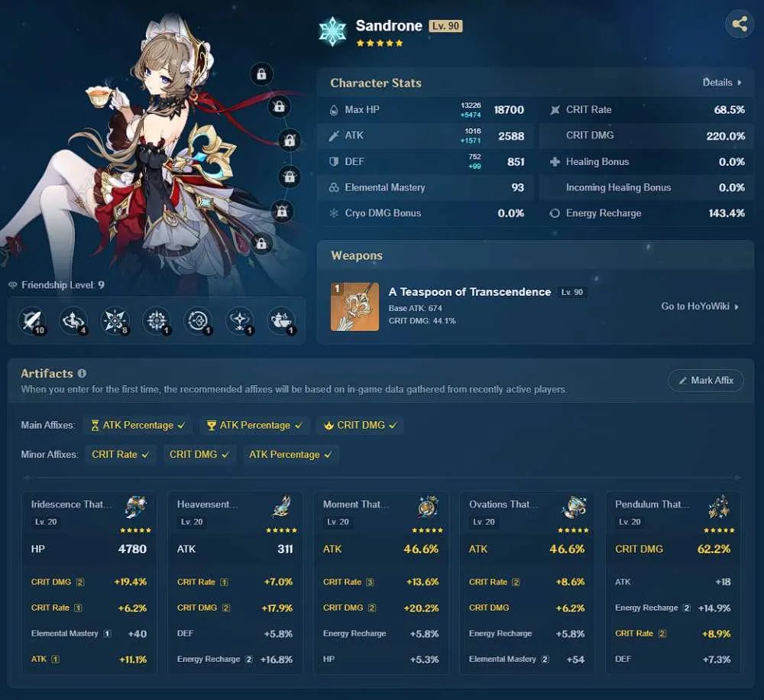The width and height of the screenshot is (764, 700).
Task: Click the CRIT DMG 220.0% stat row
Action: click(x=646, y=136)
